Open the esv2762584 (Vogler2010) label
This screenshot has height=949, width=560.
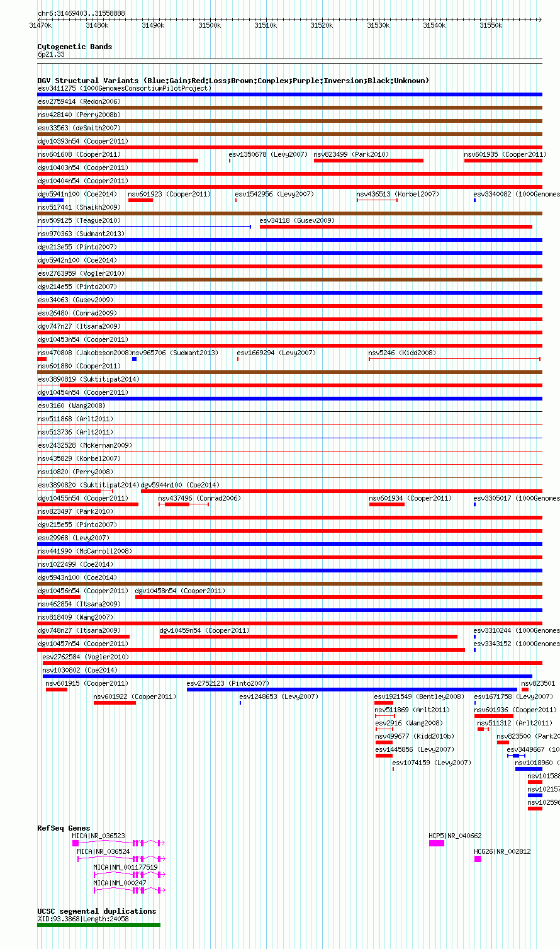pyautogui.click(x=86, y=657)
